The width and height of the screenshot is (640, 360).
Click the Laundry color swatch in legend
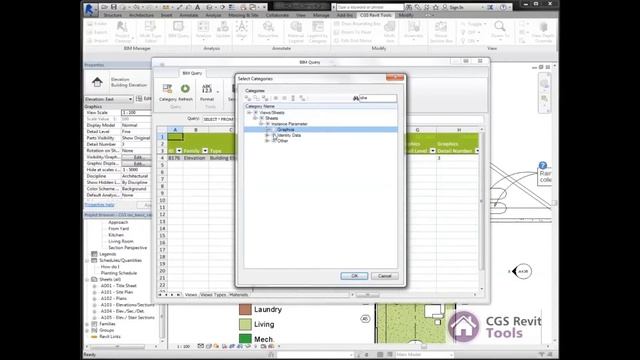245,309
